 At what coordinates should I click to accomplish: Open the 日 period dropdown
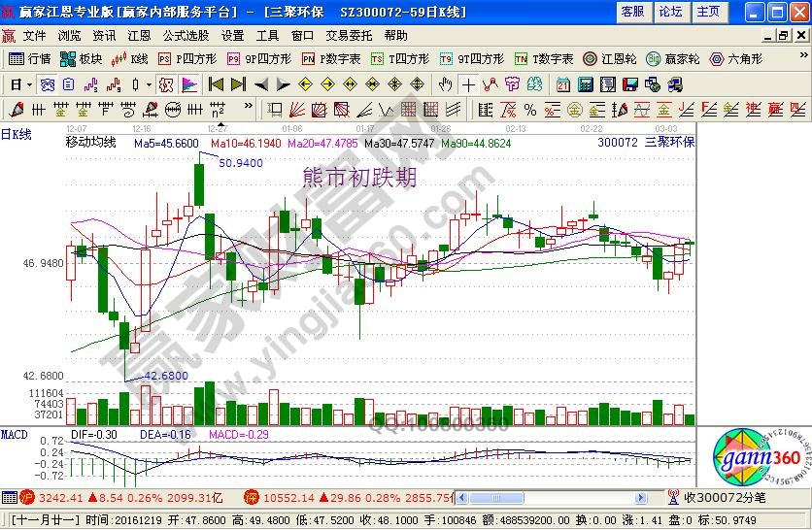(17, 84)
